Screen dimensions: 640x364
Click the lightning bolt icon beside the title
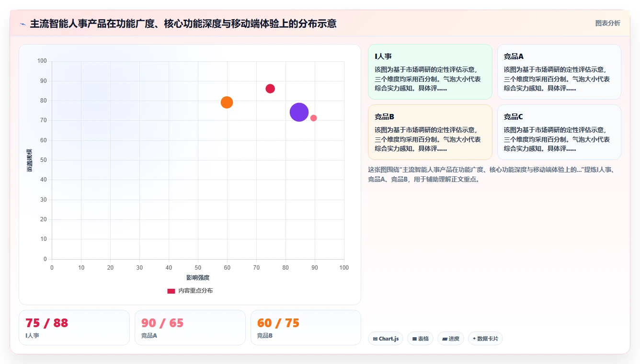pos(23,24)
